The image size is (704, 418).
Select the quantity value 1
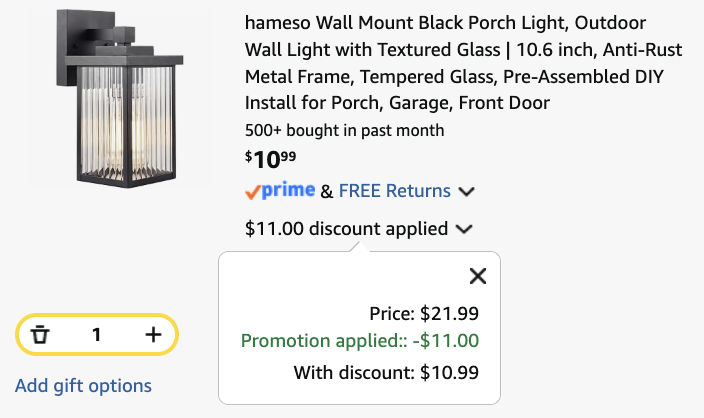click(x=96, y=335)
